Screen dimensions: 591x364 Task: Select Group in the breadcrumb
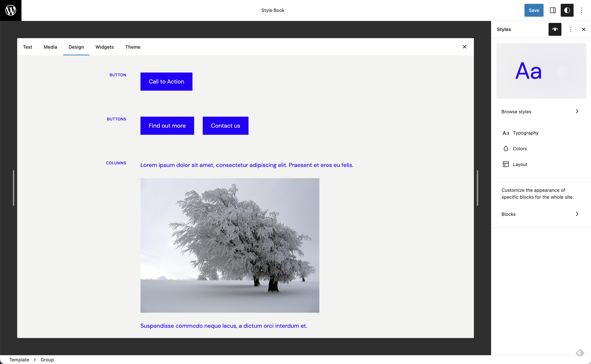coord(47,360)
